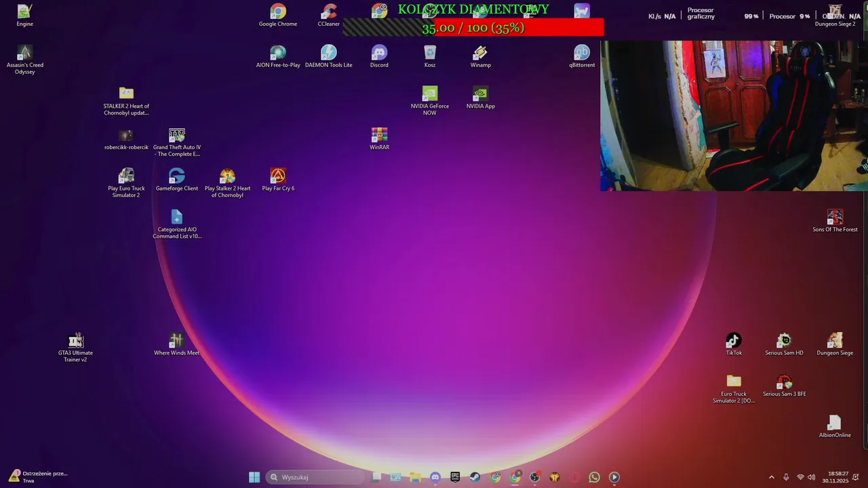Screen dimensions: 868x488
Task: Open Gameforge Client shortcut
Action: [x=177, y=180]
